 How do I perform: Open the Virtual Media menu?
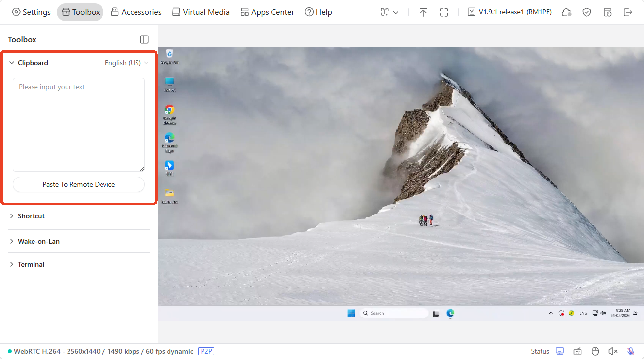201,12
